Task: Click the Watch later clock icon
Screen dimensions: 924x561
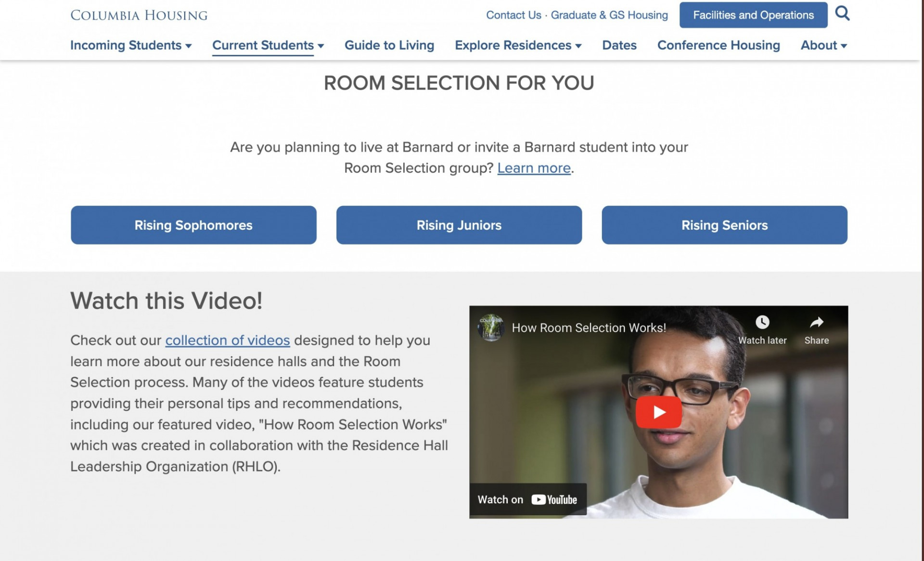Action: 762,322
